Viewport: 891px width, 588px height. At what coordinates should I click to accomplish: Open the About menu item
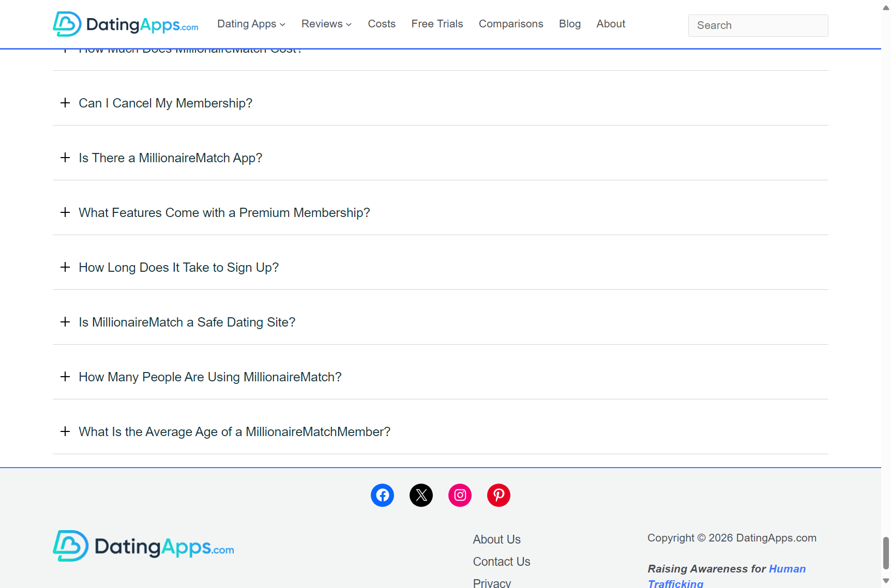click(x=611, y=24)
